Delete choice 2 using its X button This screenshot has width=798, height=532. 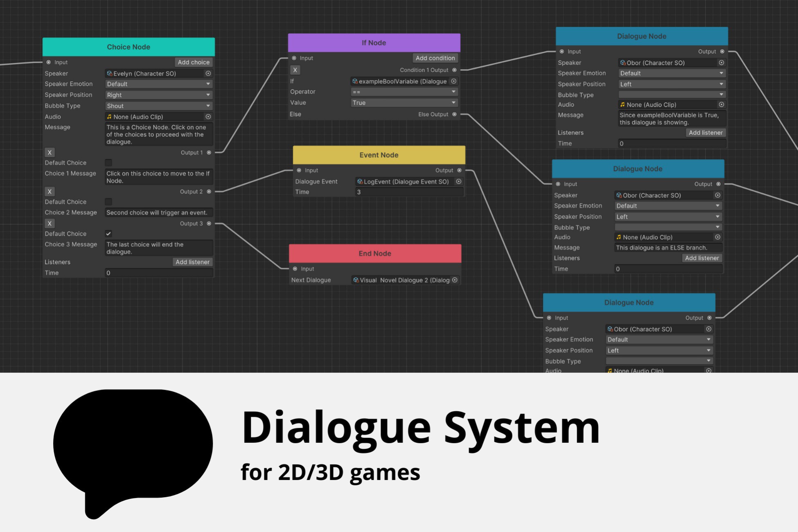point(50,191)
